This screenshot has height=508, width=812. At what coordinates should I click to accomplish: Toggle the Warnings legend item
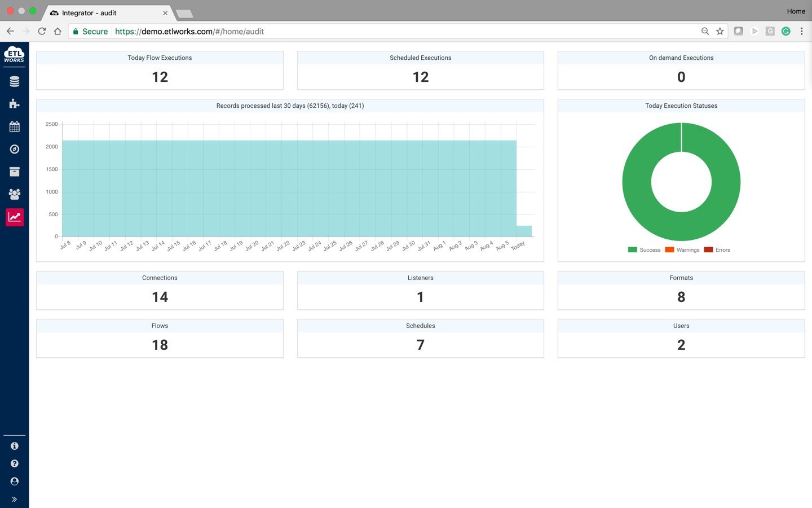tap(682, 249)
